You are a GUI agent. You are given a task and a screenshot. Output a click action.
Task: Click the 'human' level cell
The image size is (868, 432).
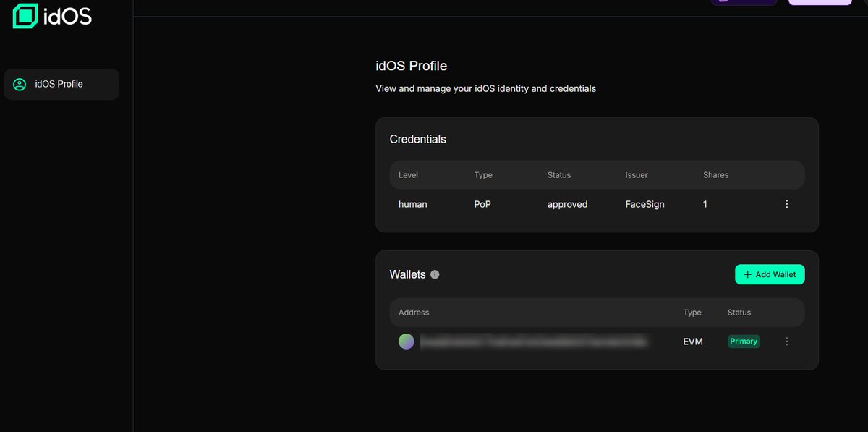(x=413, y=204)
